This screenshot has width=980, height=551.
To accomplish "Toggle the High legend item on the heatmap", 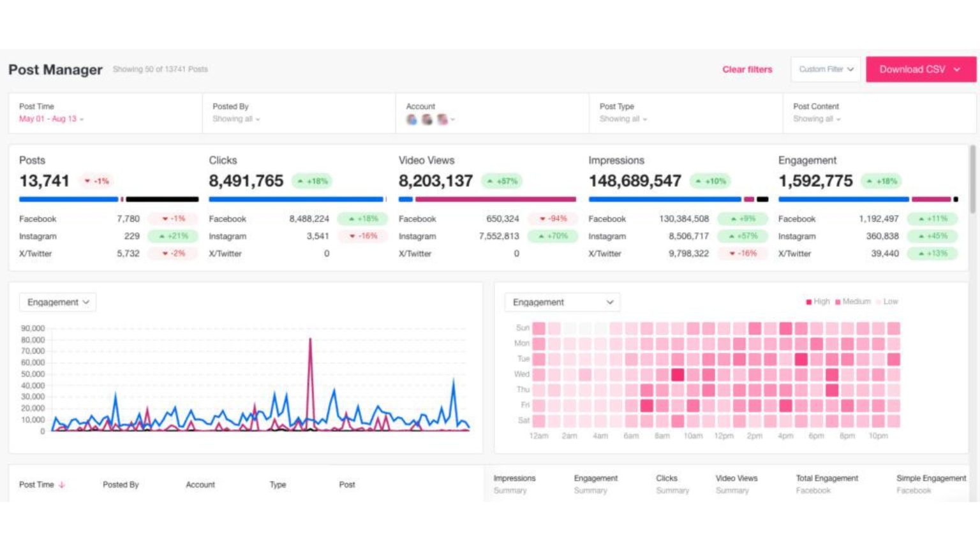I will 819,301.
